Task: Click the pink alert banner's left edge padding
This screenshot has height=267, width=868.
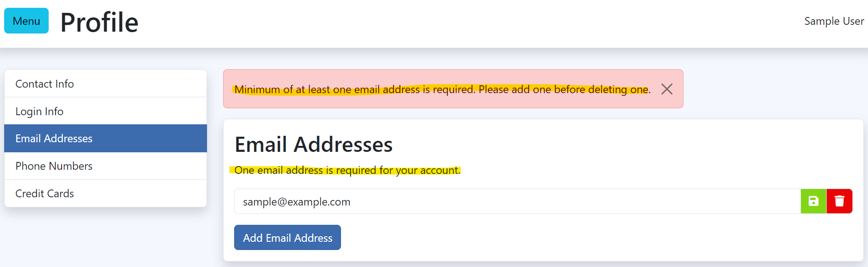Action: pyautogui.click(x=228, y=89)
